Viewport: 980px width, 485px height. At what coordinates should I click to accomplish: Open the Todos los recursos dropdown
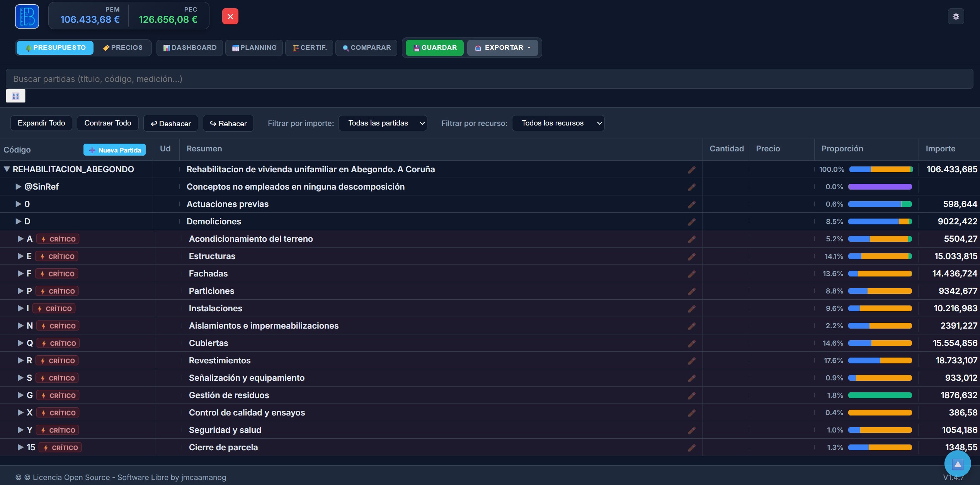coord(558,123)
